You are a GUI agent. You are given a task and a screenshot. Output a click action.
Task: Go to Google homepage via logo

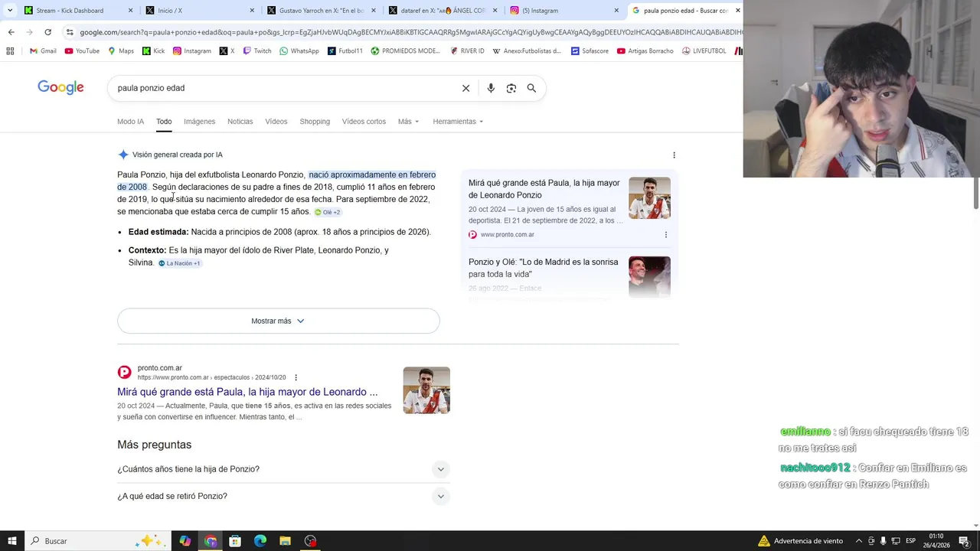point(60,87)
